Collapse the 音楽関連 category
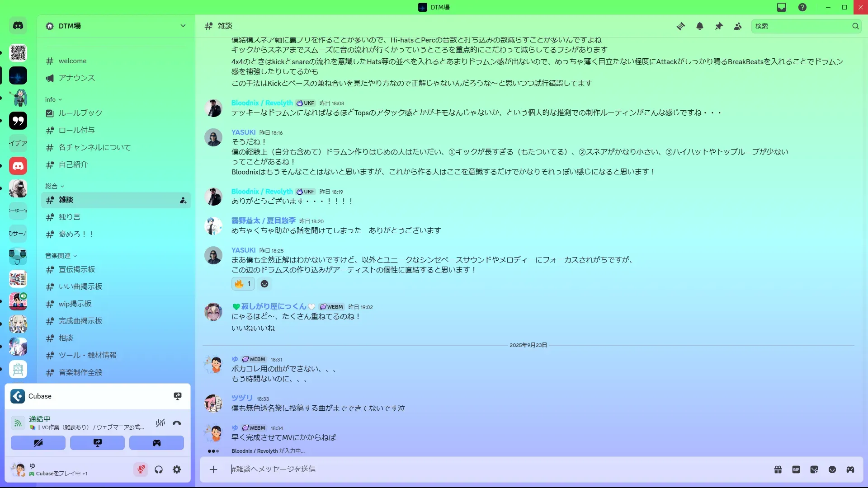 [61, 256]
